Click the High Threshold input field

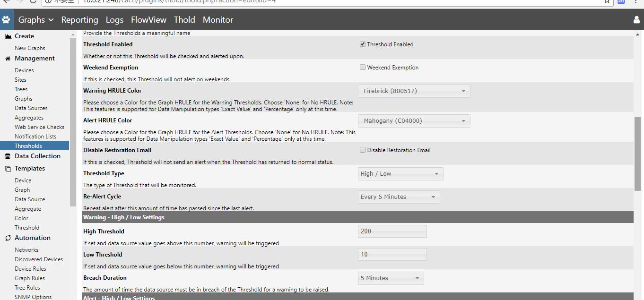click(x=392, y=231)
